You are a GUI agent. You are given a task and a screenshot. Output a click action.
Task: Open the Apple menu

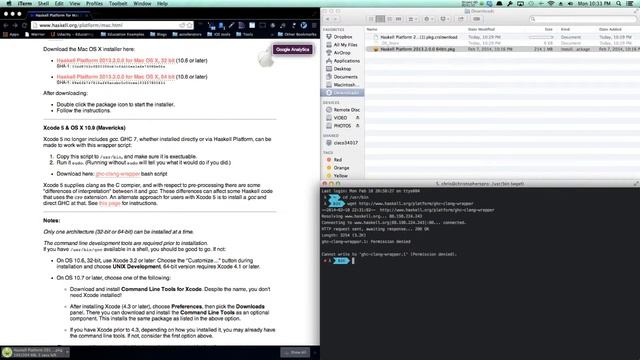[9, 3]
